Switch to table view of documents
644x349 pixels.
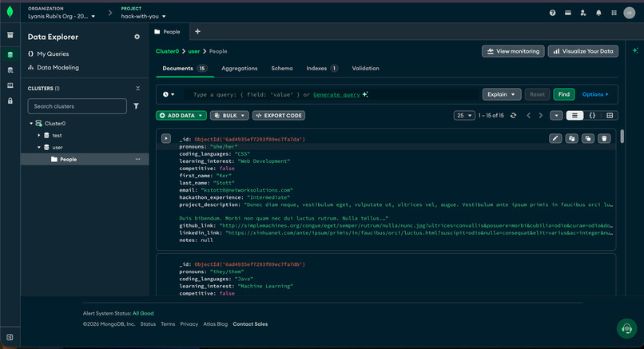[610, 115]
